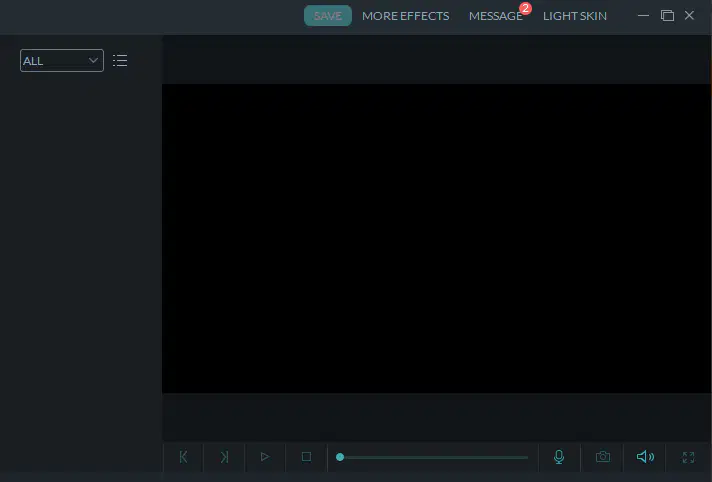The width and height of the screenshot is (712, 482).
Task: Enter fullscreen preview mode
Action: [x=688, y=457]
